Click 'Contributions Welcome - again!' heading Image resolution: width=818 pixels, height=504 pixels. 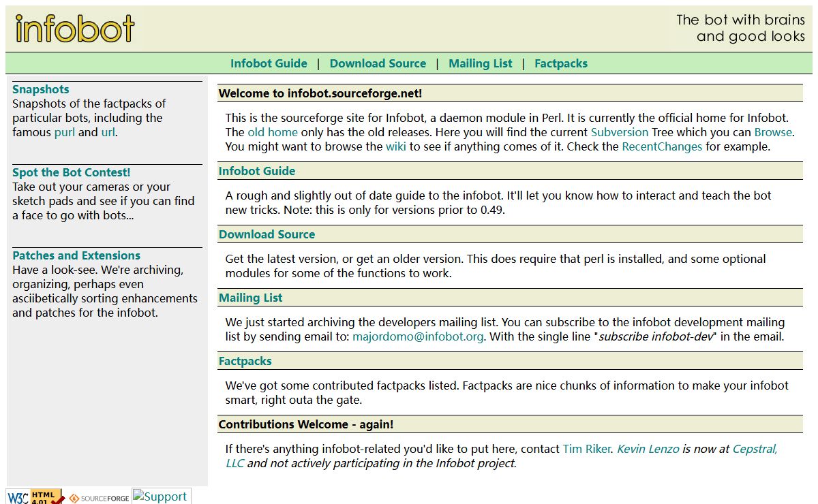(306, 424)
